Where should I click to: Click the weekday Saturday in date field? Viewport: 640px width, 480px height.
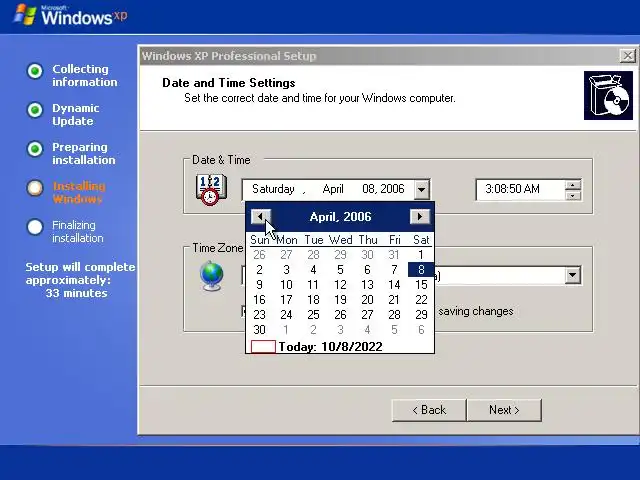coord(273,189)
